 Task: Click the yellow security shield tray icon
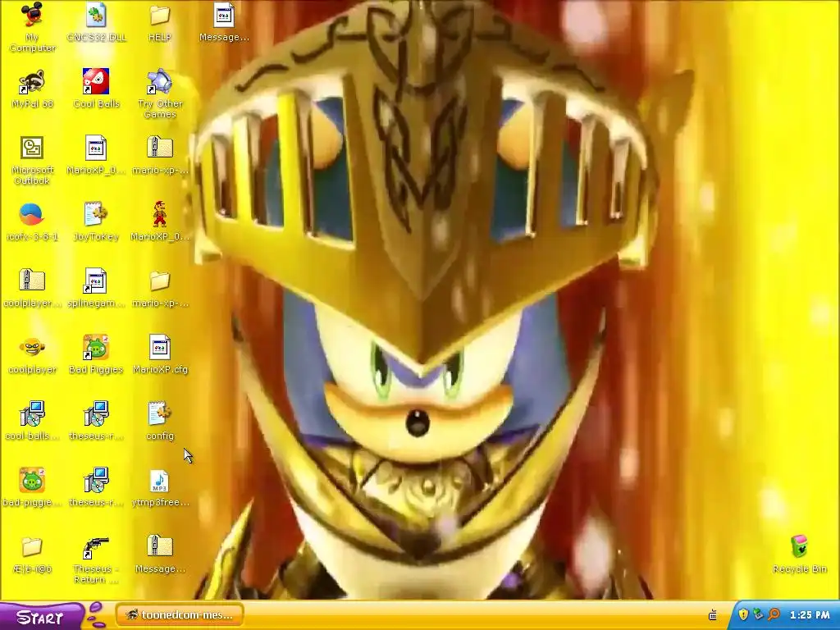(743, 614)
